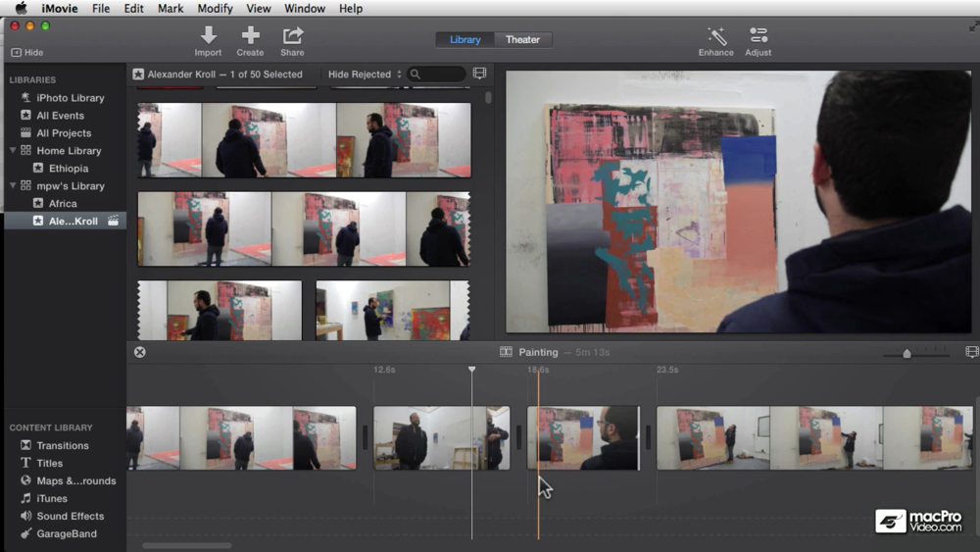
Task: Select third-row right browser clip of studio
Action: 393,310
